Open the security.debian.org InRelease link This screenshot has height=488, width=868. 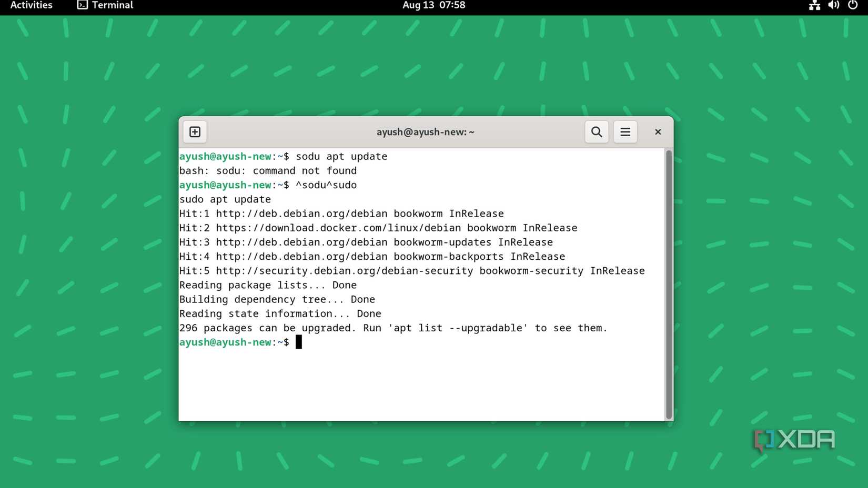click(x=343, y=270)
